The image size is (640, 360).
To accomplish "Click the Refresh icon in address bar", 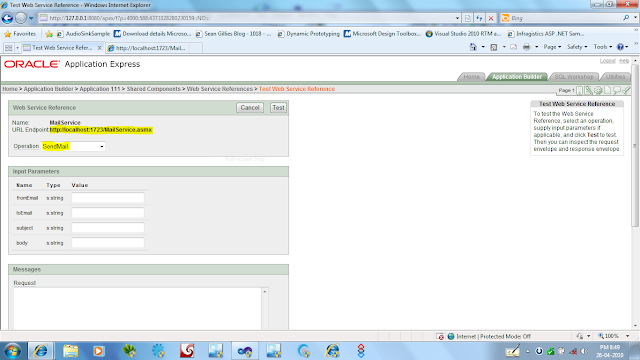I will coord(479,18).
